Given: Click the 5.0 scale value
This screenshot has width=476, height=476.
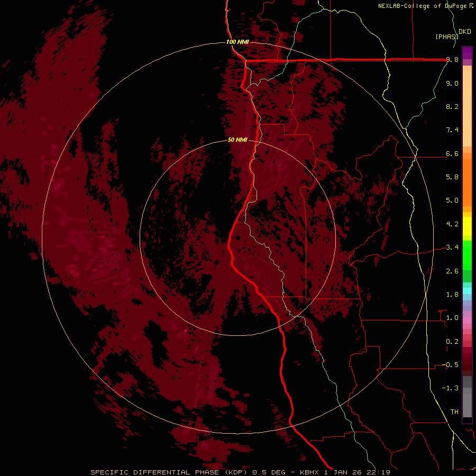Looking at the screenshot, I should click(x=452, y=200).
